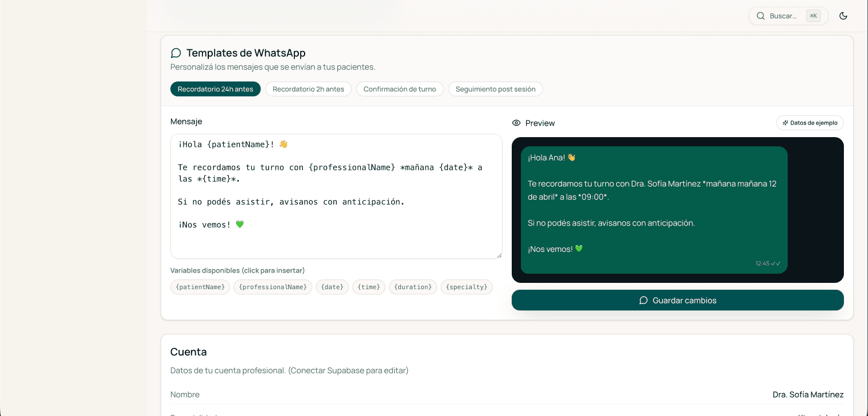This screenshot has width=868, height=416.
Task: Insert the {duration} variable
Action: pos(412,287)
